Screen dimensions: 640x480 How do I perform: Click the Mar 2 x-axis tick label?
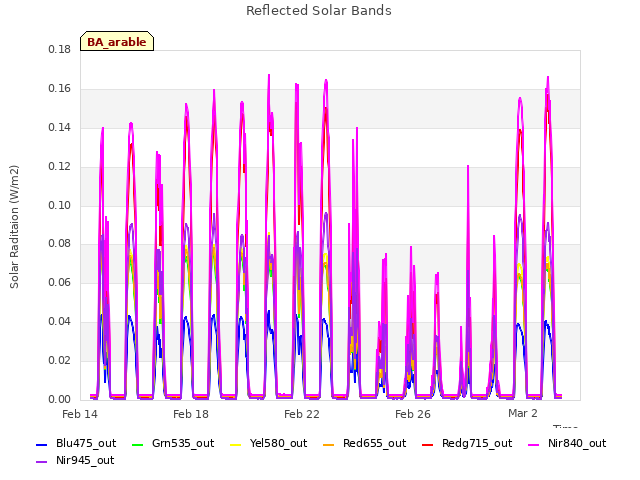click(523, 413)
